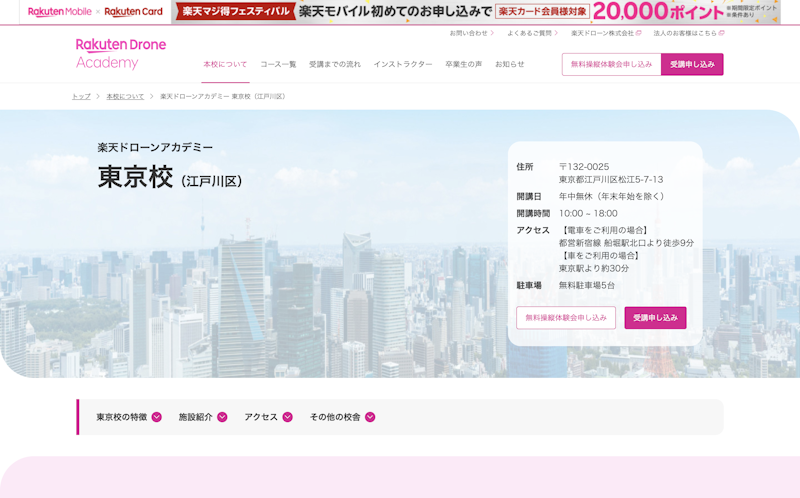The width and height of the screenshot is (800, 498).
Task: Click the header 無料操縦体験会申し込み button
Action: click(x=611, y=64)
